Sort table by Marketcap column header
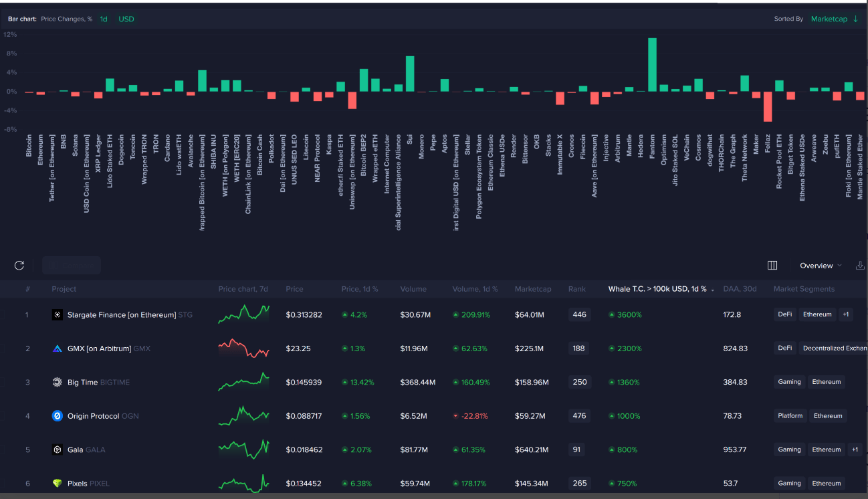This screenshot has width=868, height=499. [x=533, y=289]
